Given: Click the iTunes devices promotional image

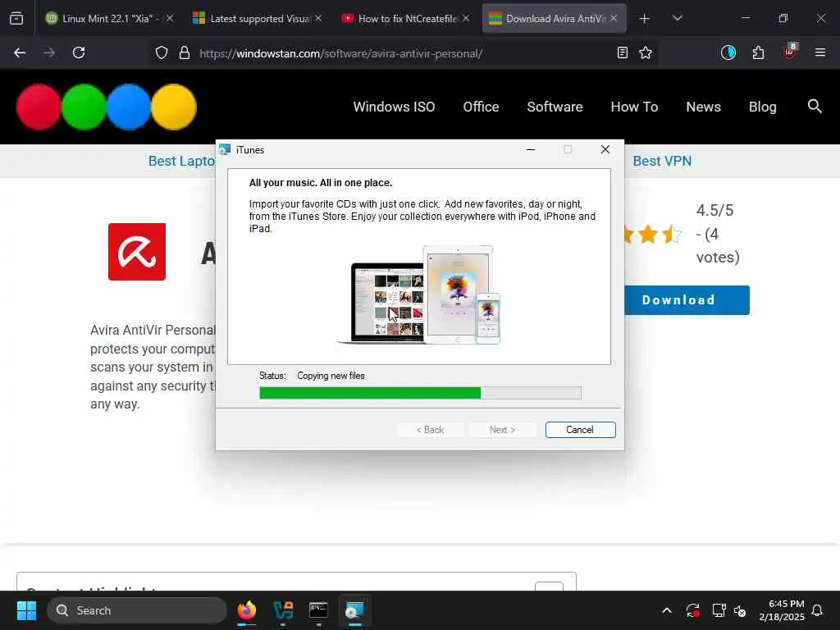Looking at the screenshot, I should [419, 294].
